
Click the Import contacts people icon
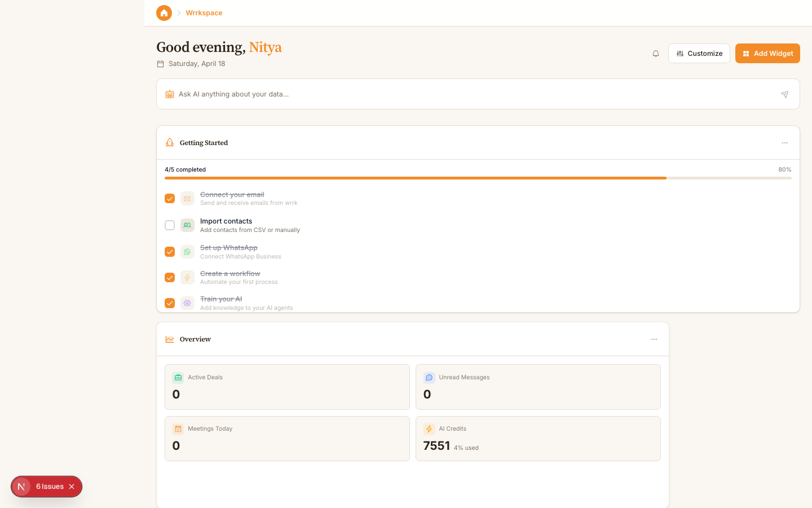tap(187, 225)
